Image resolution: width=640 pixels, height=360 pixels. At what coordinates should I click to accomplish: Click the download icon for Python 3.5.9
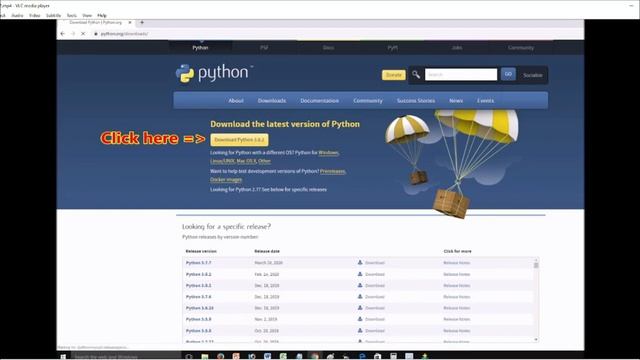(x=360, y=319)
